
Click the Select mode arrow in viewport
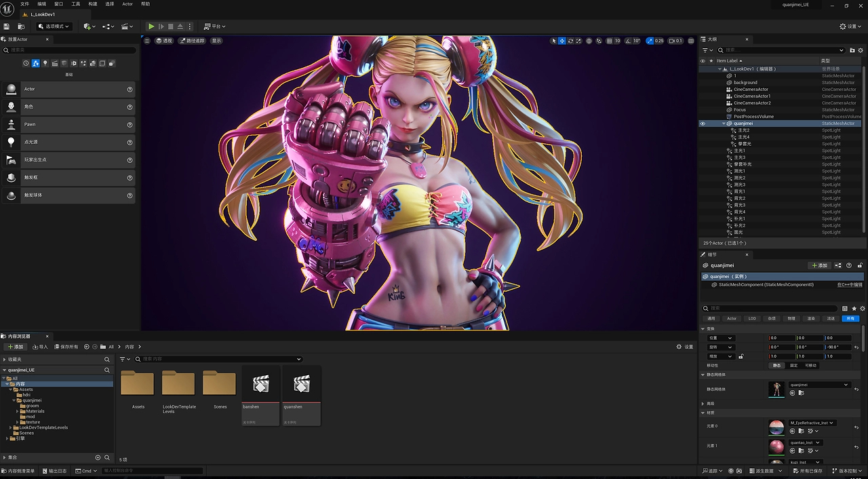[553, 41]
